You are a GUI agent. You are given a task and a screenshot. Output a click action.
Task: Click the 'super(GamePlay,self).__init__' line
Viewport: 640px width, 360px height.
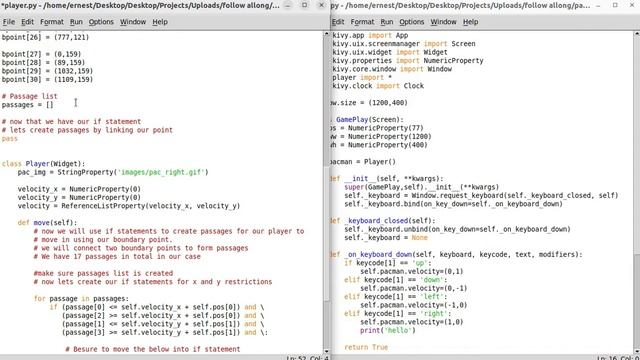(x=422, y=187)
